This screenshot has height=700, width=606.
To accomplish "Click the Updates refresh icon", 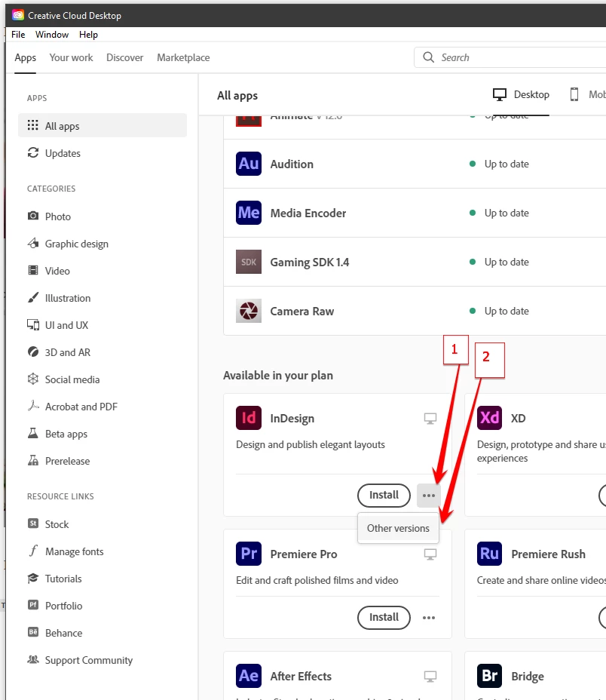I will click(33, 152).
